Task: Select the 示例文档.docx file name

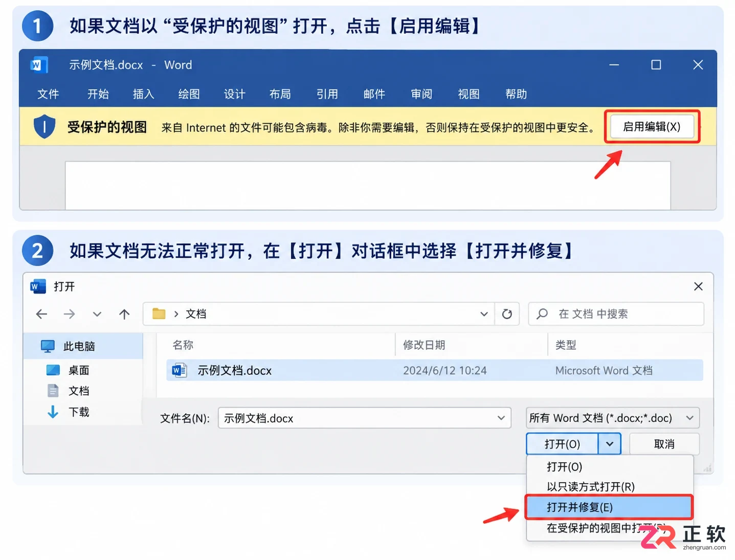Action: 234,370
